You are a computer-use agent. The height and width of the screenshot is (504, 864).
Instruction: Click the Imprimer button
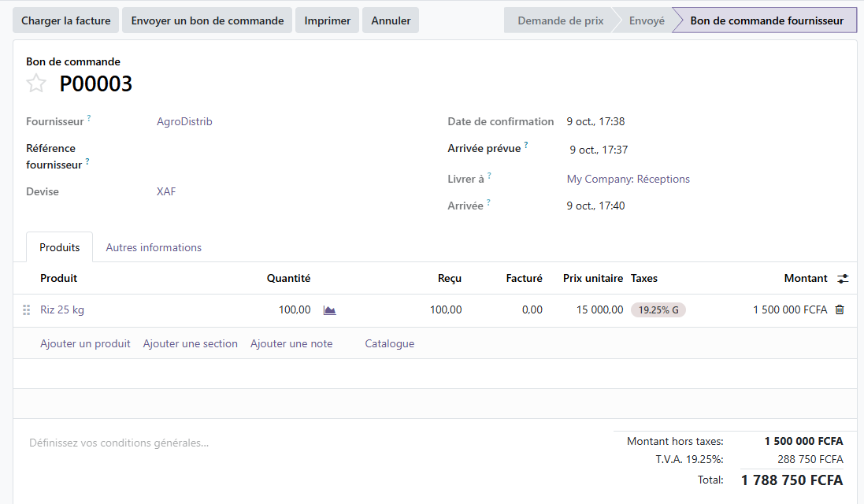(x=328, y=20)
